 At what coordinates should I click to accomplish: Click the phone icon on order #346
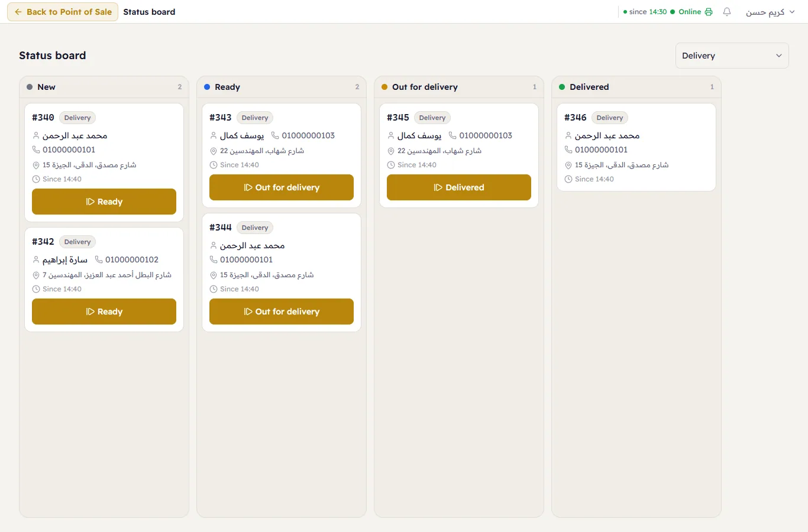(568, 150)
